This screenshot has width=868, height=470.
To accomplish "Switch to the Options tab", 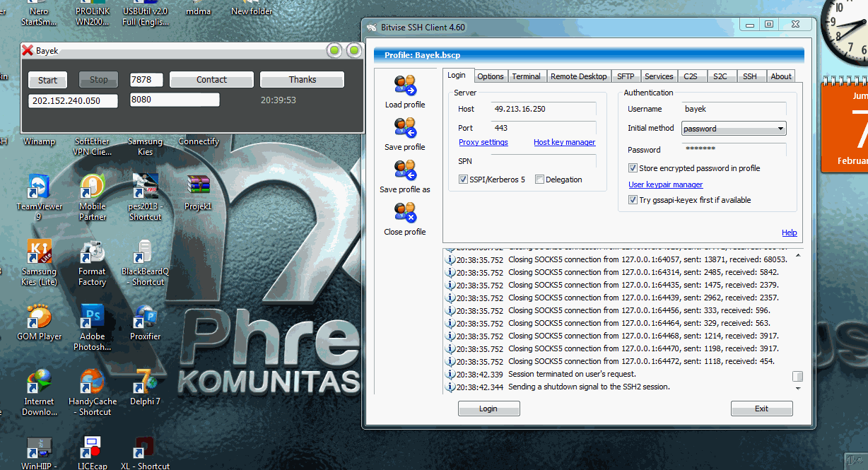I will pos(491,76).
